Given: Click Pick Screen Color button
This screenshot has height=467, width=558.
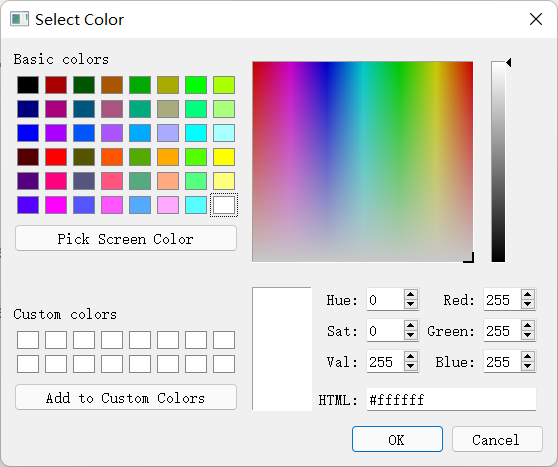Looking at the screenshot, I should click(x=126, y=238).
